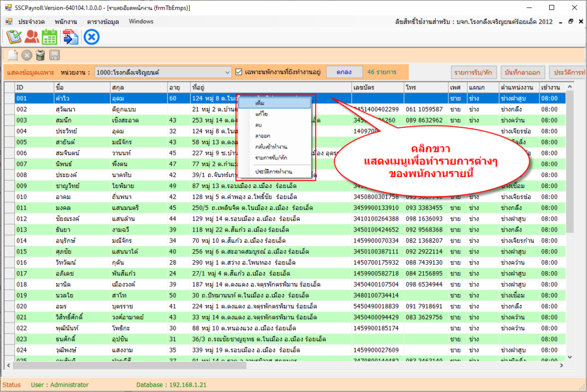
Task: Click the name cell ศุภชัย
Action: pos(82,252)
